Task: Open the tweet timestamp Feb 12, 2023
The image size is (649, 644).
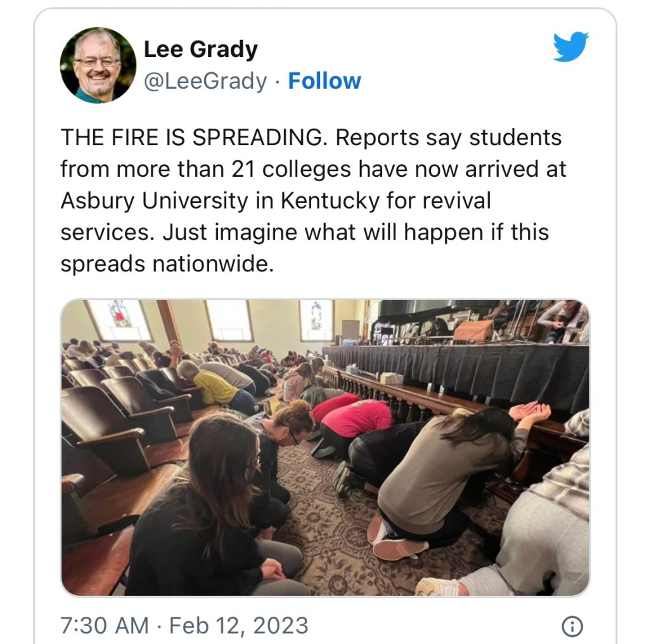Action: [238, 626]
